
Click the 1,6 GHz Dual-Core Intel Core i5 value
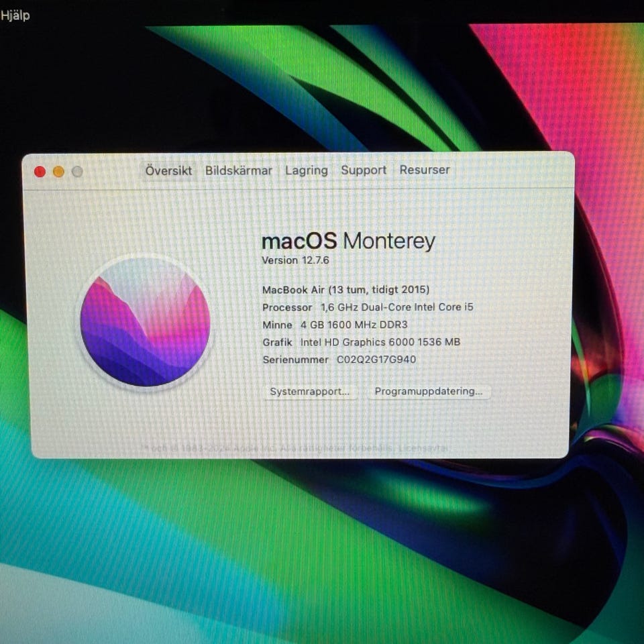pos(396,307)
